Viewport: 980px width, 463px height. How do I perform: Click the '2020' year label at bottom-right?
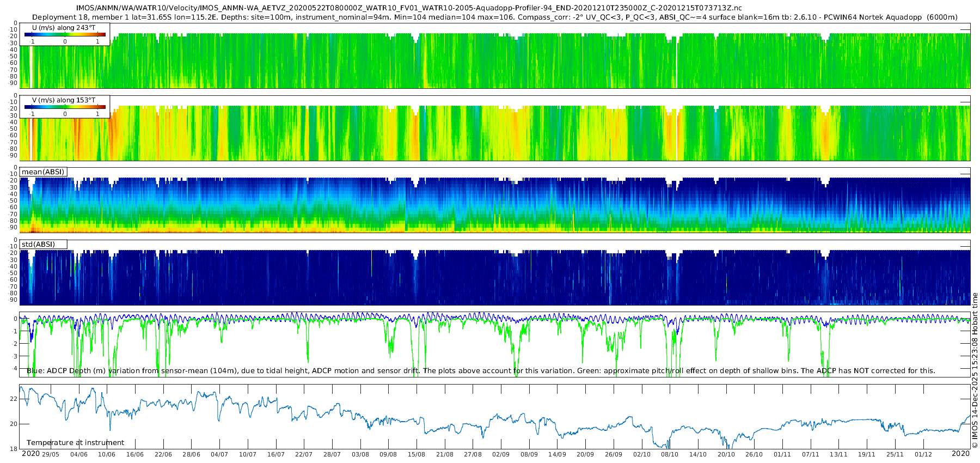coord(960,454)
